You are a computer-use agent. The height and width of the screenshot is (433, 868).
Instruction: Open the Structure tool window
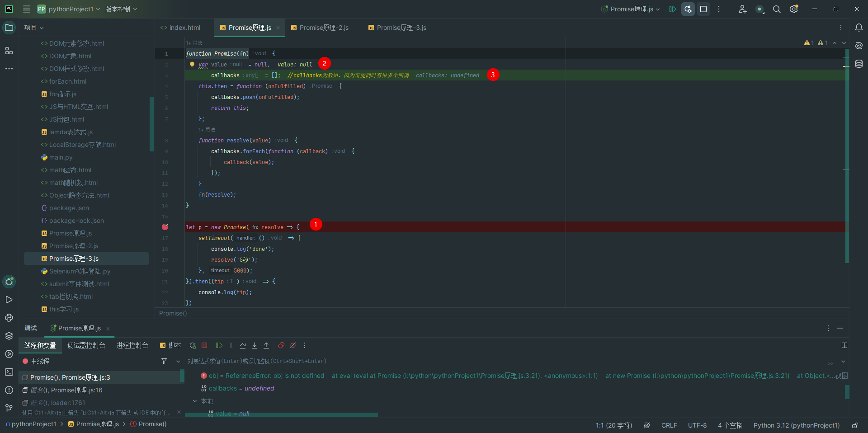click(9, 51)
